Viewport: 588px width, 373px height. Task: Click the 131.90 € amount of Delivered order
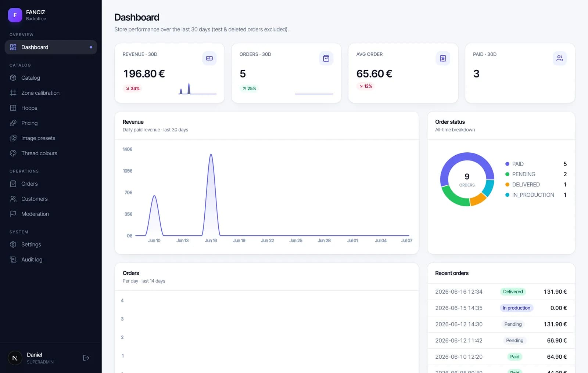(555, 291)
